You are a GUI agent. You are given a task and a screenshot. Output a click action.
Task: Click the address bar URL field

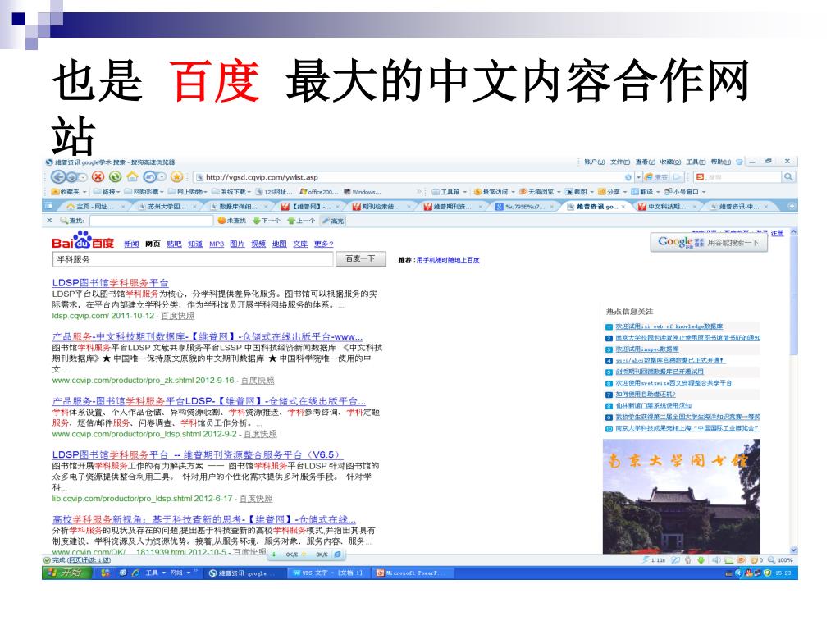point(412,177)
